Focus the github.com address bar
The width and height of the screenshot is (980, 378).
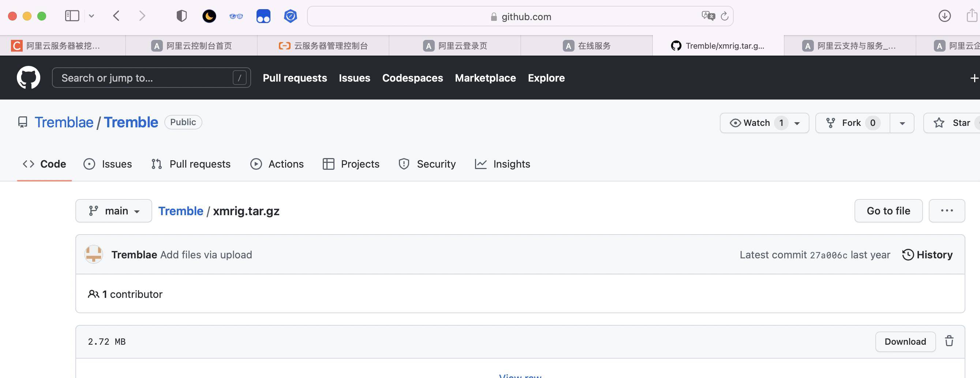point(520,16)
